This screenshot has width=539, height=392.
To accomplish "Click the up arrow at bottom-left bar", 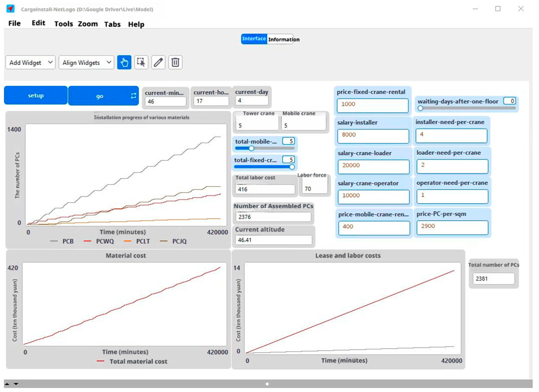I will tap(7, 384).
